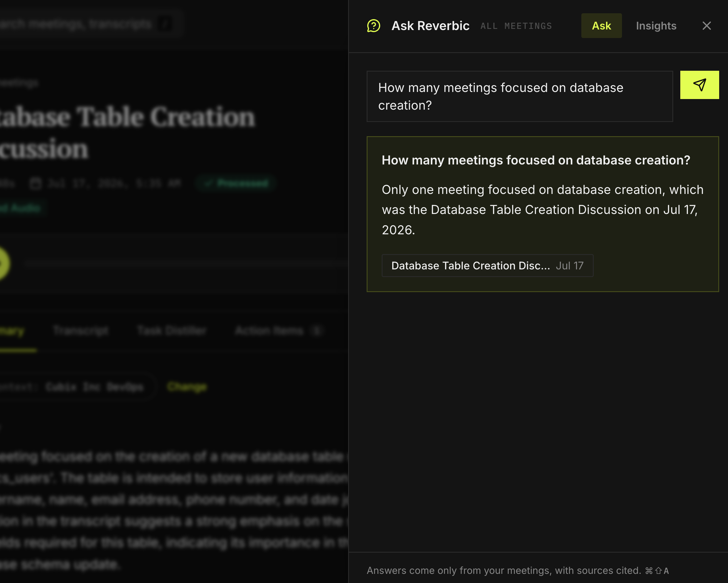728x583 pixels.
Task: Focus the question input field
Action: 520,96
